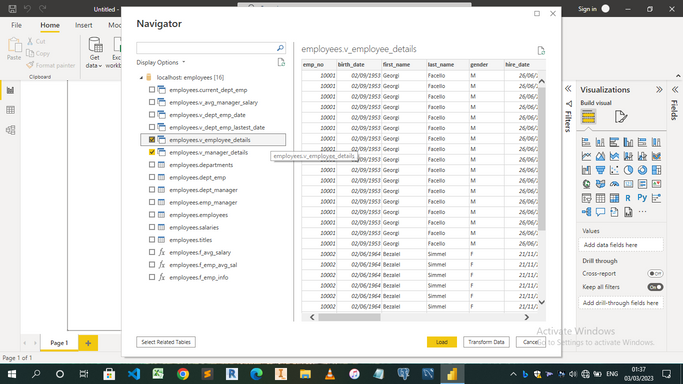Select the KPI visual
Viewport: 683px width, 384px height.
[656, 184]
